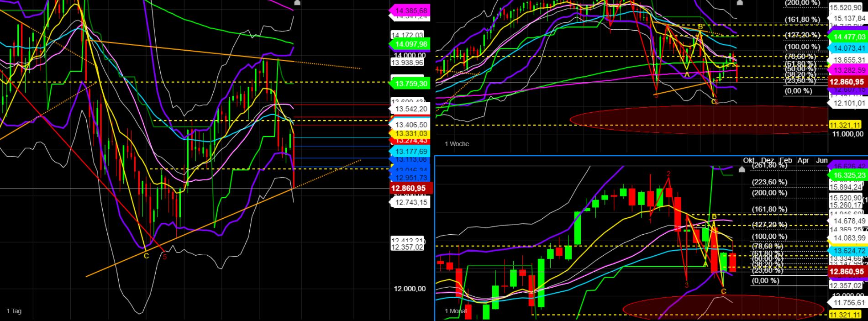This screenshot has height=321, width=868.
Task: Click the yellow 13.331,03 price tag
Action: tap(409, 133)
